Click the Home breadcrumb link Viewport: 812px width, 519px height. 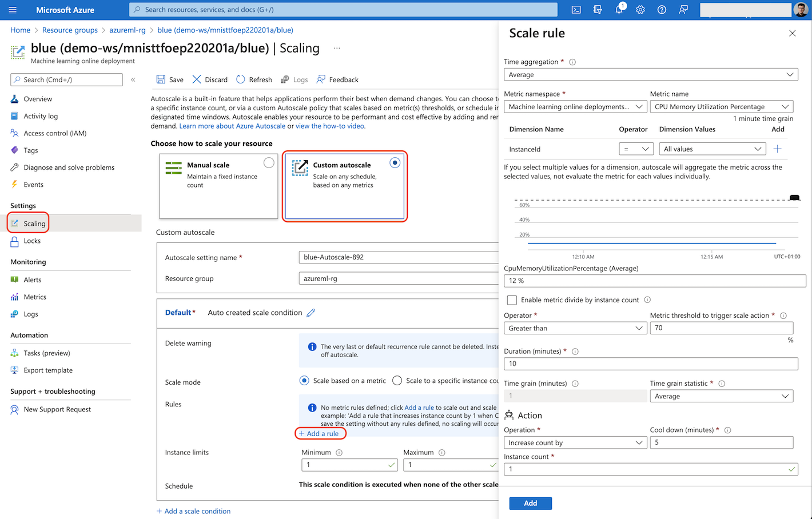(20, 30)
